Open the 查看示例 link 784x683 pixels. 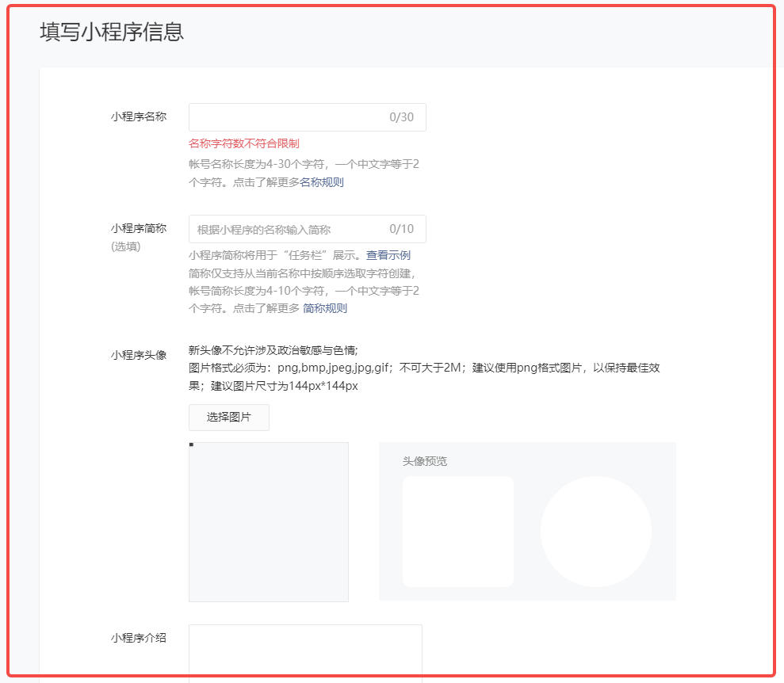388,255
